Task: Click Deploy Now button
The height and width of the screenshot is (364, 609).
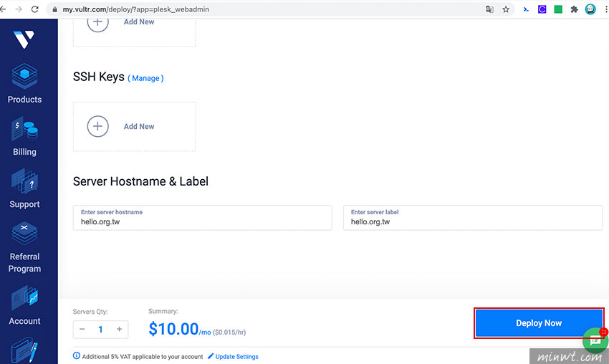Action: [539, 323]
